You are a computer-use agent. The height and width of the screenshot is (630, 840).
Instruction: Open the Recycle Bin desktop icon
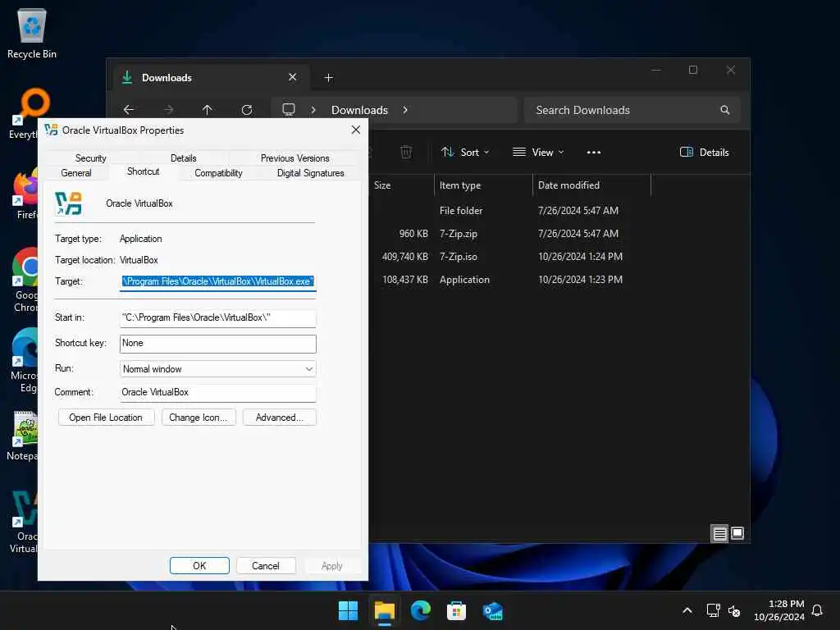[x=32, y=34]
